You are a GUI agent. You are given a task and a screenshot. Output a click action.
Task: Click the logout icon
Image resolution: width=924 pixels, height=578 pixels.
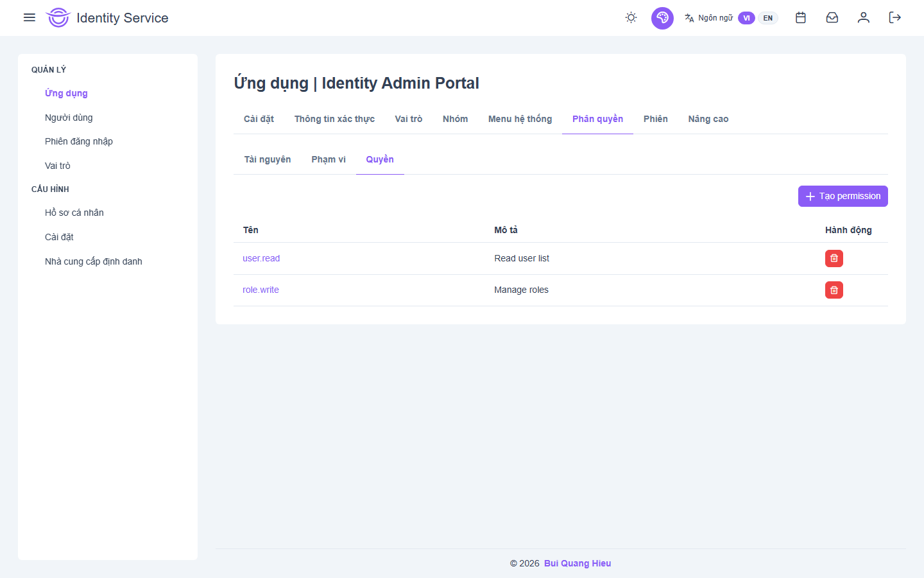click(x=894, y=17)
